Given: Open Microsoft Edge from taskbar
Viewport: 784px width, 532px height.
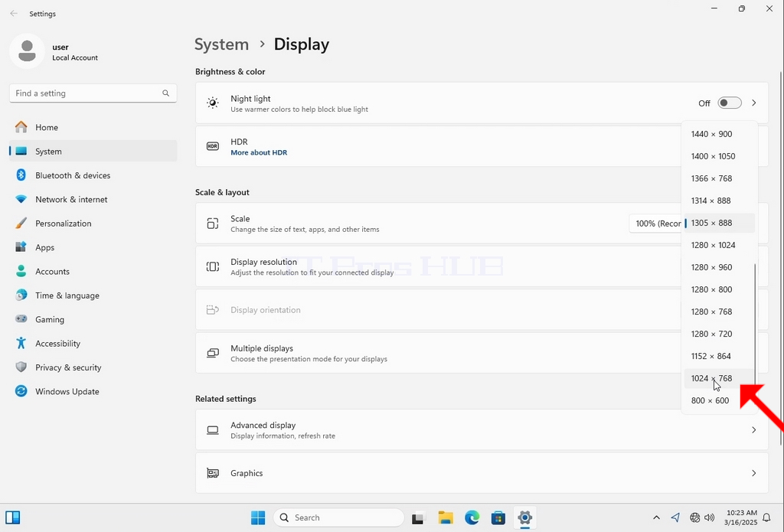Looking at the screenshot, I should [x=472, y=517].
